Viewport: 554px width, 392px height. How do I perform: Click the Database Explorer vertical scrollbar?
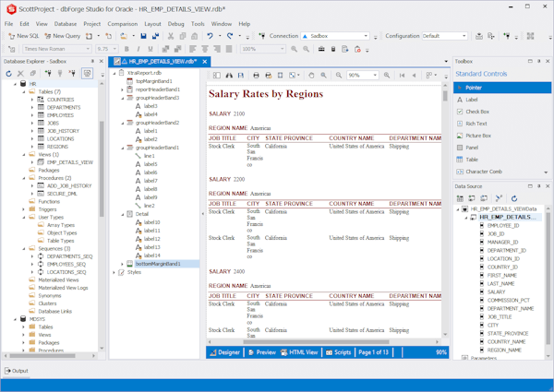point(102,170)
